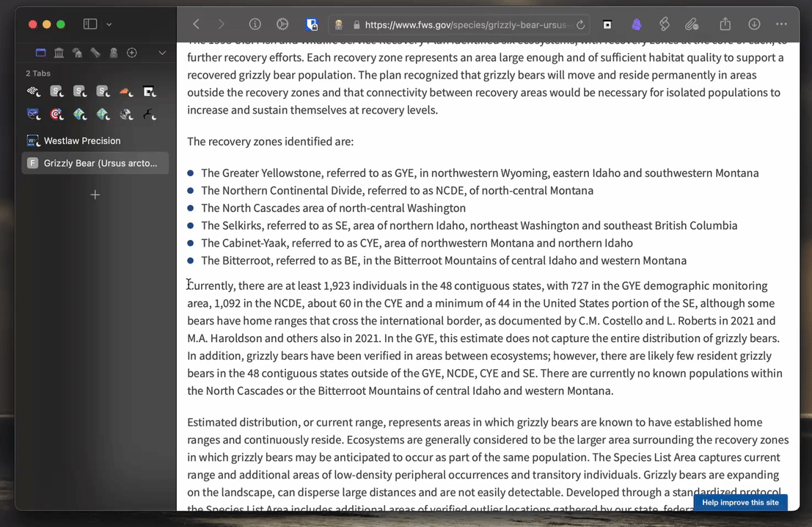
Task: Open the gray globe pinned tab
Action: 126,114
